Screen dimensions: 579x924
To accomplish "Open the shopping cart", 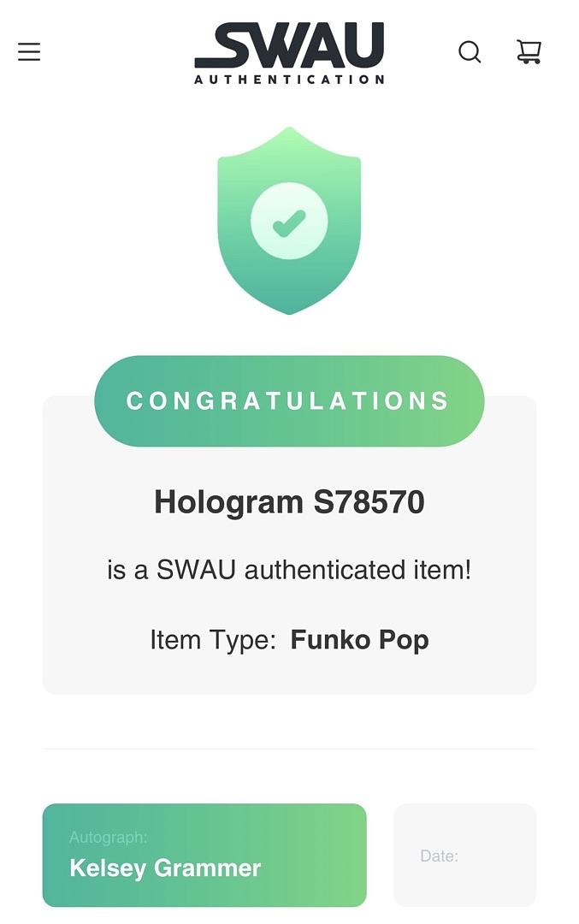I will coord(529,52).
